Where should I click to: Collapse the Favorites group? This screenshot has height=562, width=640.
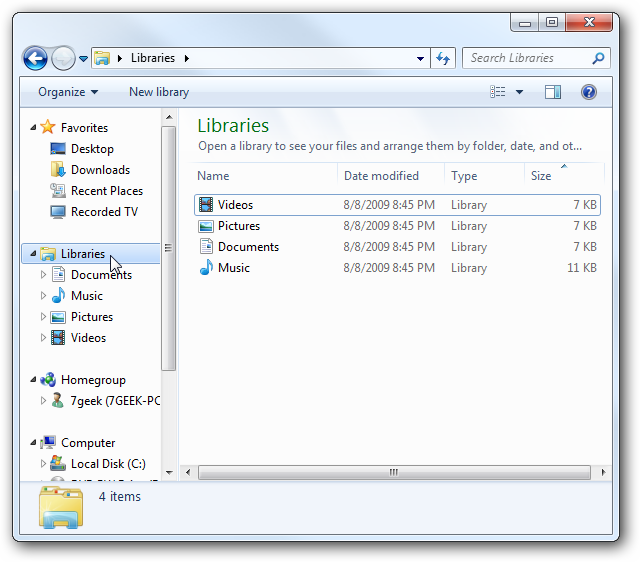coord(33,128)
